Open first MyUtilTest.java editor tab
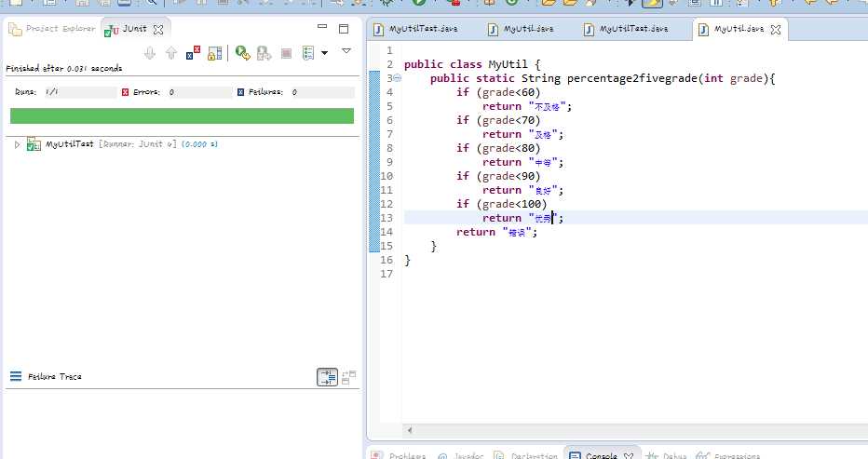The image size is (868, 459). pyautogui.click(x=422, y=29)
